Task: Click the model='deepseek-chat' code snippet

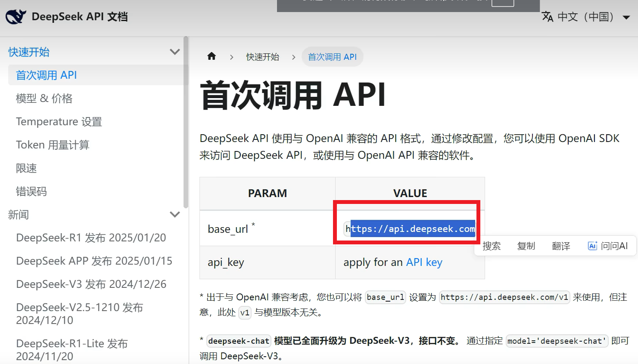Action: pyautogui.click(x=557, y=341)
